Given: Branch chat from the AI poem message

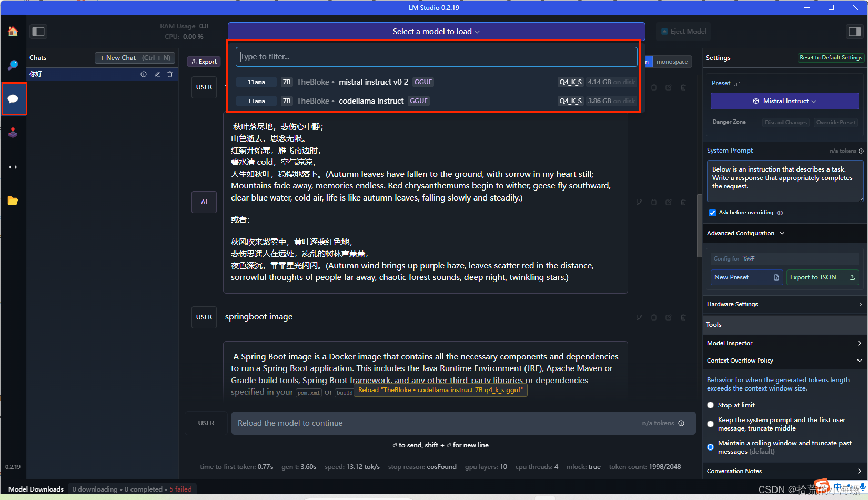Looking at the screenshot, I should 639,202.
